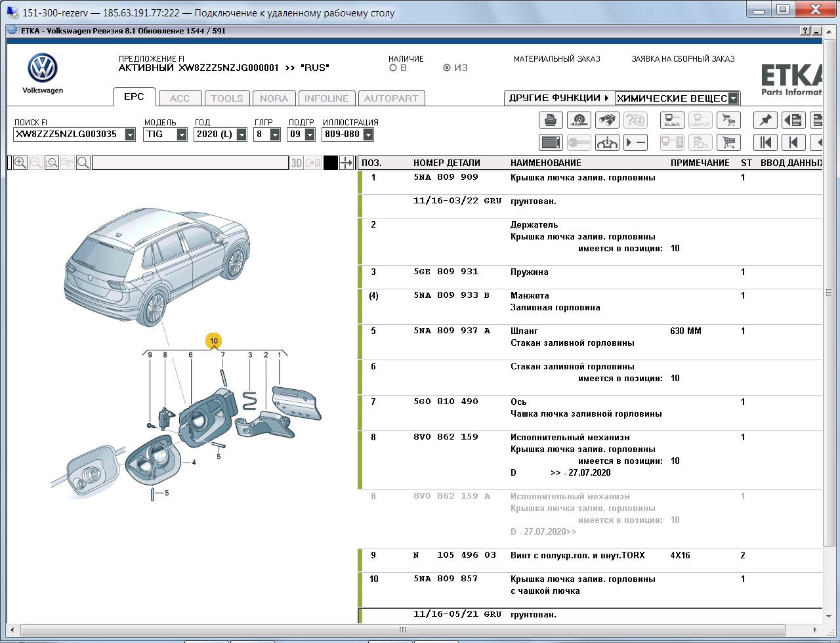Click the illustration search input field
The height and width of the screenshot is (643, 840).
[190, 163]
